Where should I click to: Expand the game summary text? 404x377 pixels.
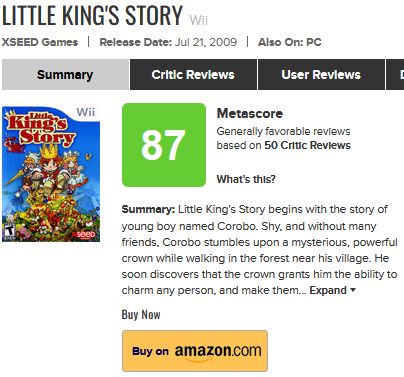pyautogui.click(x=328, y=290)
